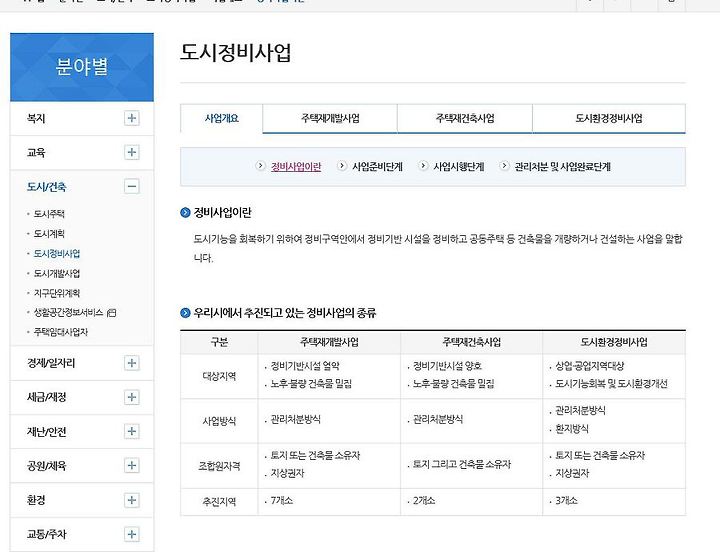Select 도시정비사업 submenu item
Viewport: 720px width, 552px height.
[57, 253]
